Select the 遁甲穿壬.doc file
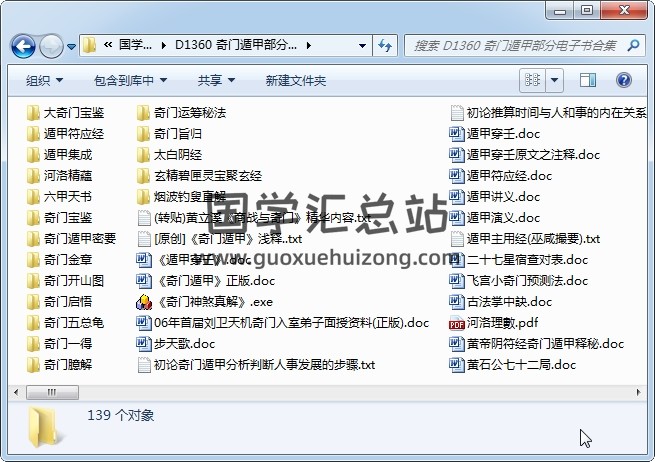This screenshot has height=462, width=655. (x=495, y=134)
